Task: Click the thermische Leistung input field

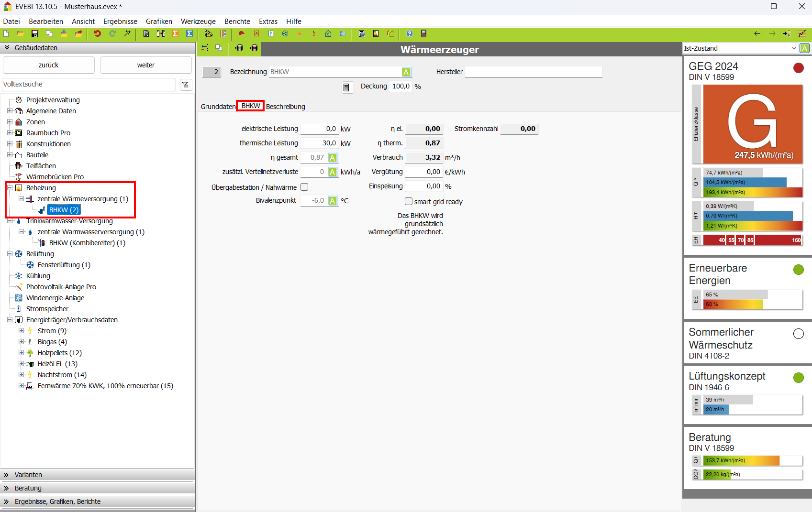Action: click(319, 143)
